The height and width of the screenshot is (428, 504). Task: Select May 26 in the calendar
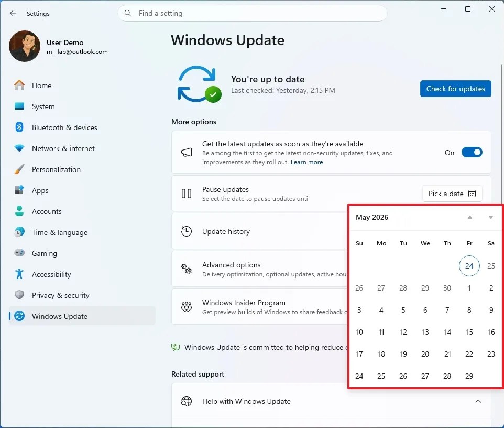point(403,376)
